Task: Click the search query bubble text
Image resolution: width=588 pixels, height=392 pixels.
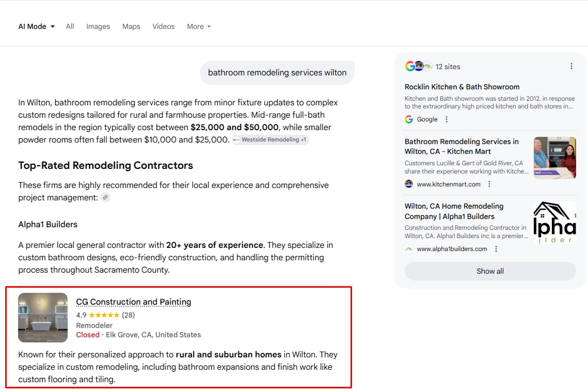Action: pos(277,73)
